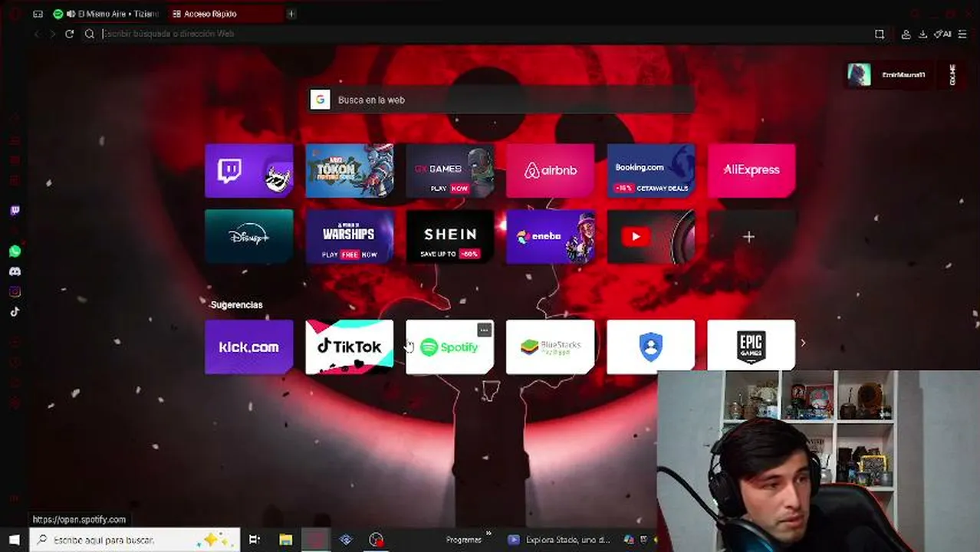Open TikTok in the sidebar
Image resolution: width=980 pixels, height=552 pixels.
(x=15, y=311)
